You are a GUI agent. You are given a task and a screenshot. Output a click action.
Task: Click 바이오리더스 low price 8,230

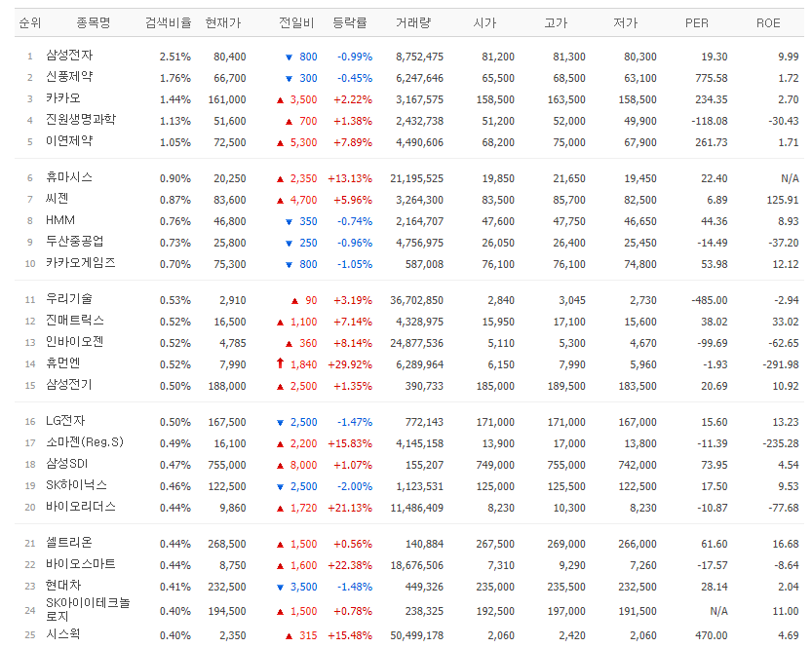(x=642, y=509)
